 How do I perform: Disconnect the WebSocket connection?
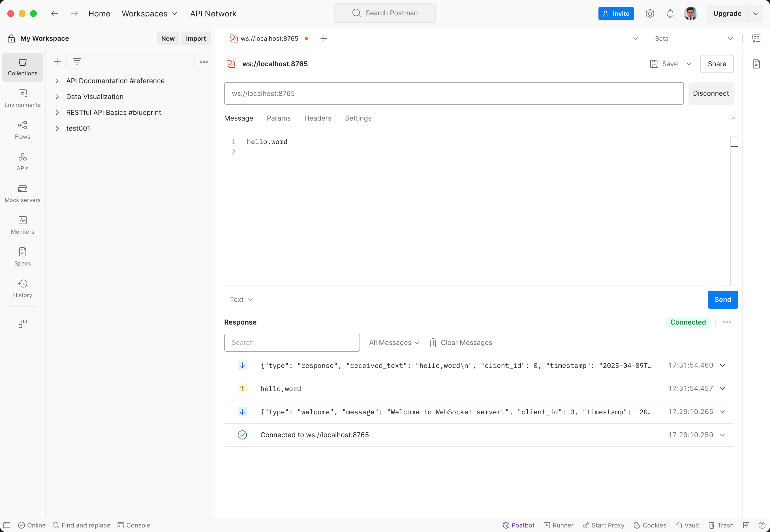tap(710, 93)
